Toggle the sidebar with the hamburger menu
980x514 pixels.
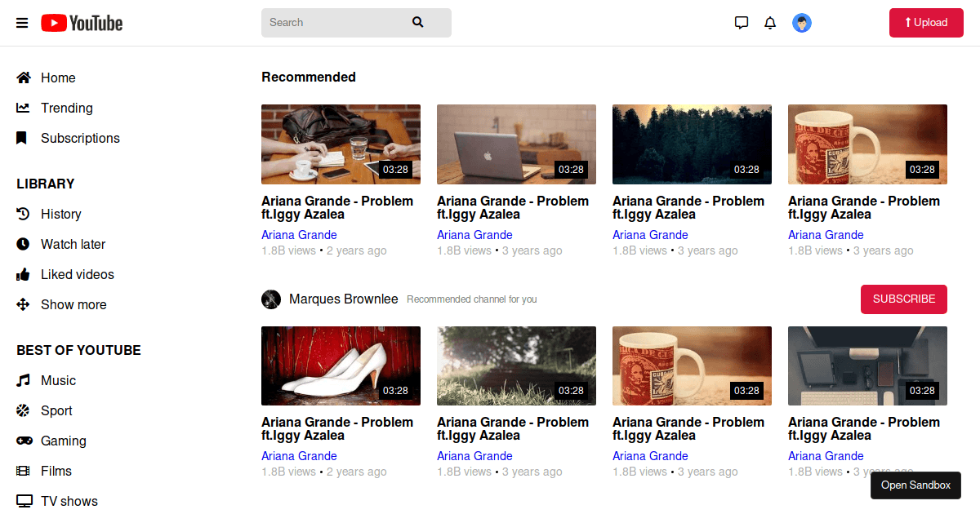[22, 22]
